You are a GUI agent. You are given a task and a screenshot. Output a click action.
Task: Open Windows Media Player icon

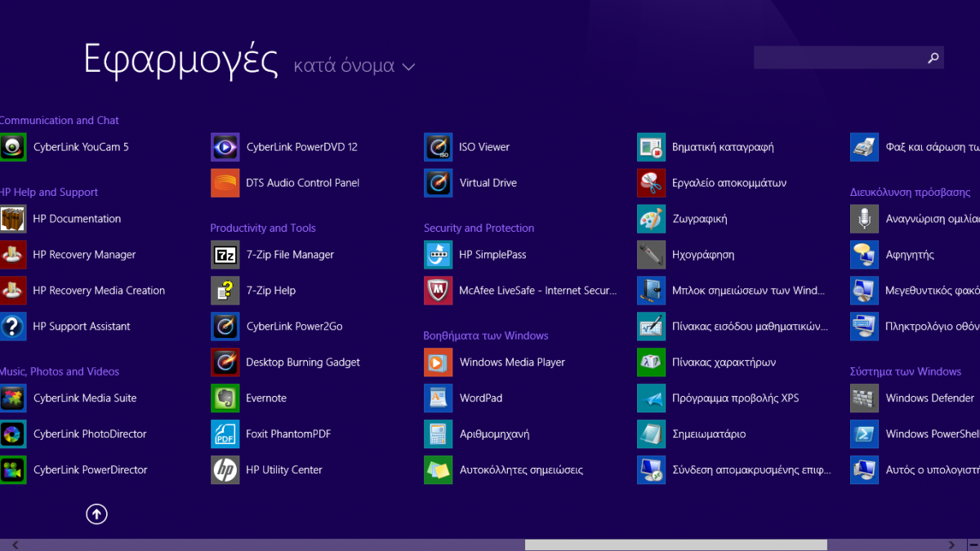(x=438, y=362)
